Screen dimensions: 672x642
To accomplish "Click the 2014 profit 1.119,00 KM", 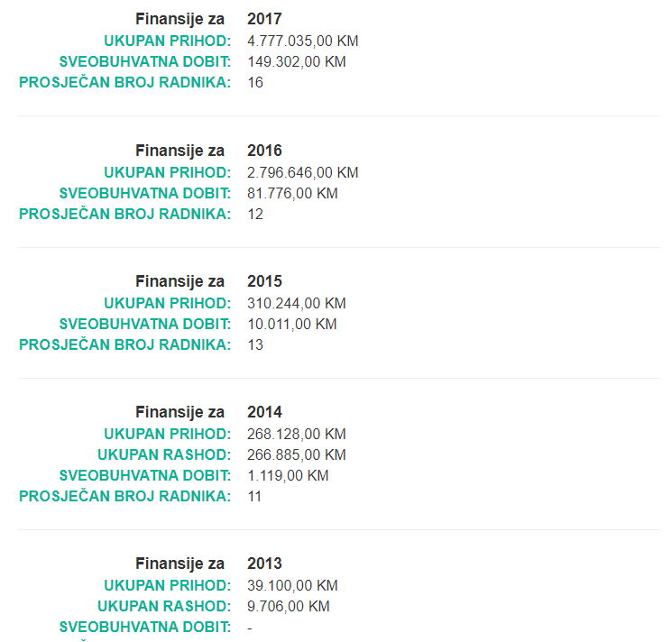I will [288, 475].
